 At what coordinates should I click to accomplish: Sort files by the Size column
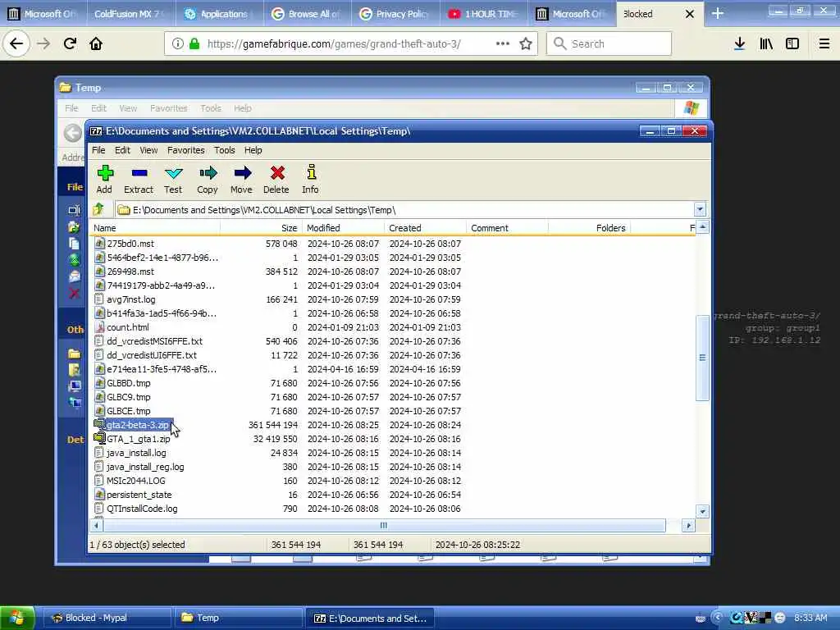[262, 228]
